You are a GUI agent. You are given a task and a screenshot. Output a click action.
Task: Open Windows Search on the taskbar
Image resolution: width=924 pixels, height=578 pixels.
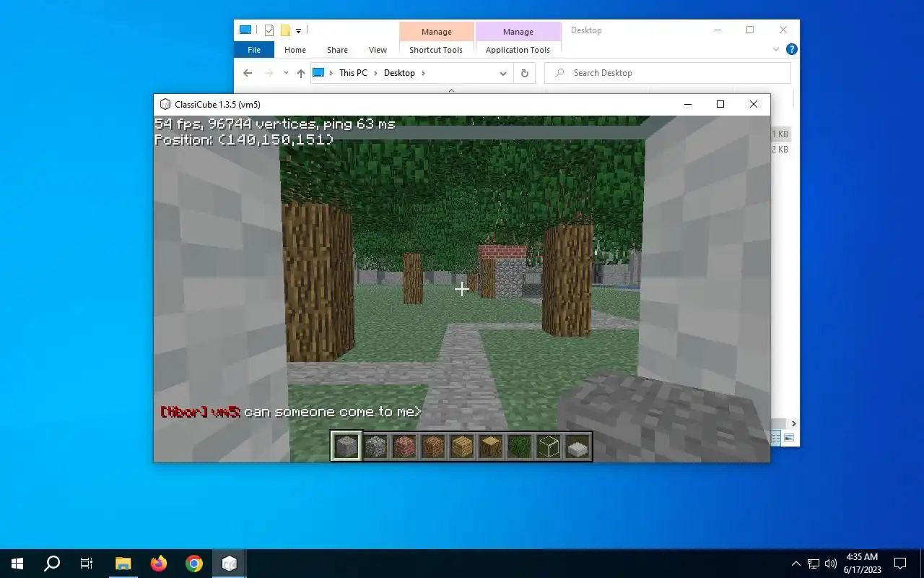[x=52, y=564]
